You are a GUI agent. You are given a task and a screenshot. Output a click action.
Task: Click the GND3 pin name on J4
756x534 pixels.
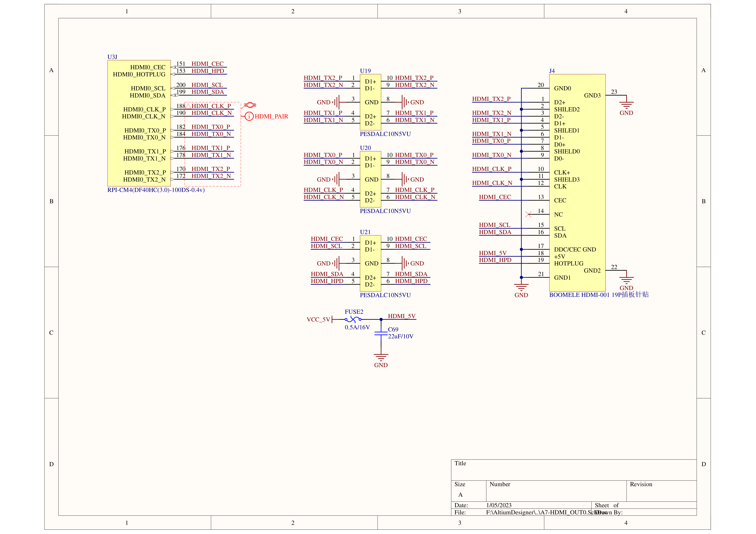point(592,96)
